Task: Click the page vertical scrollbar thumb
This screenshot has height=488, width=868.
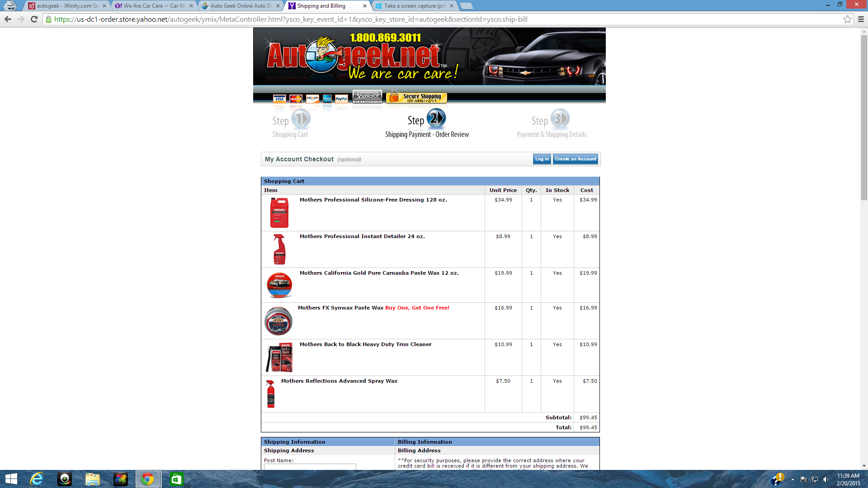Action: point(864,117)
